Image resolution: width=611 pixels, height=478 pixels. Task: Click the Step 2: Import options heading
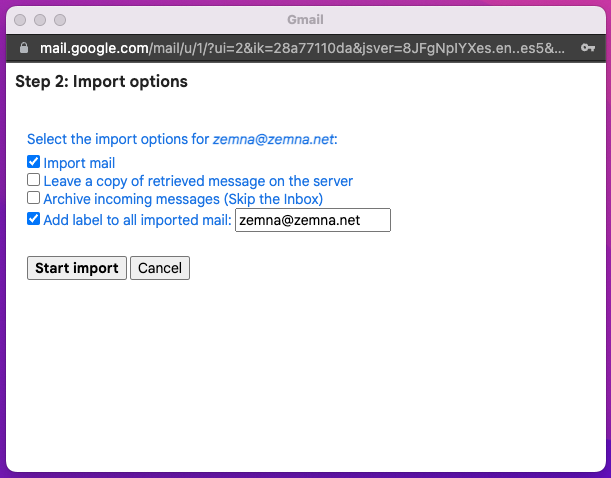(x=101, y=81)
